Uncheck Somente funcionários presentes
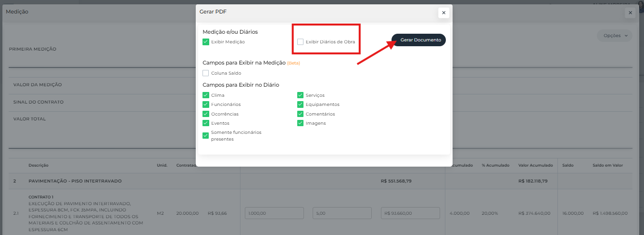 pyautogui.click(x=206, y=135)
